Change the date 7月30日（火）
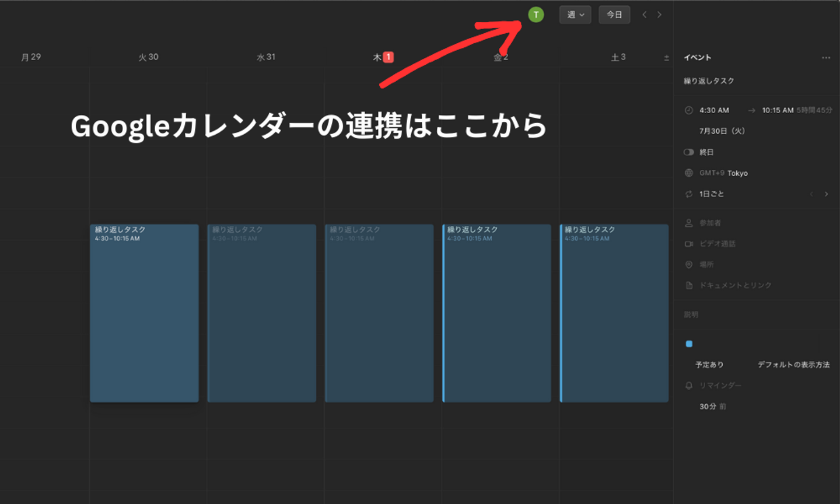 pyautogui.click(x=722, y=131)
